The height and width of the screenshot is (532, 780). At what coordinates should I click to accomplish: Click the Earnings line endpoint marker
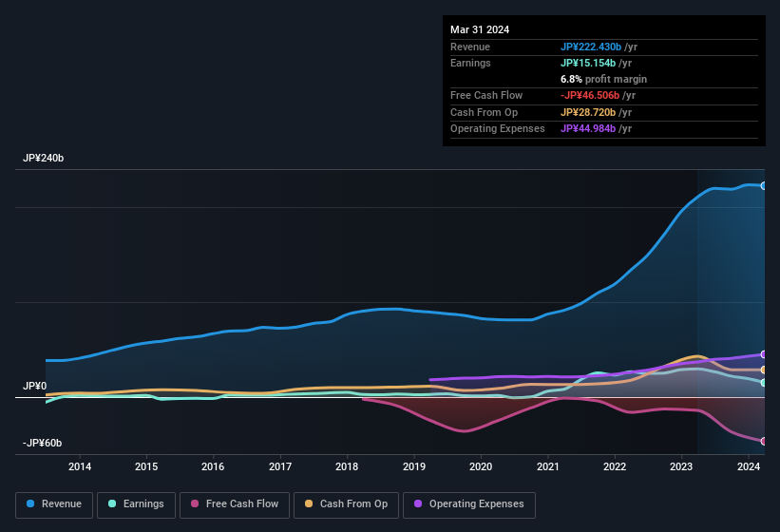pos(764,383)
